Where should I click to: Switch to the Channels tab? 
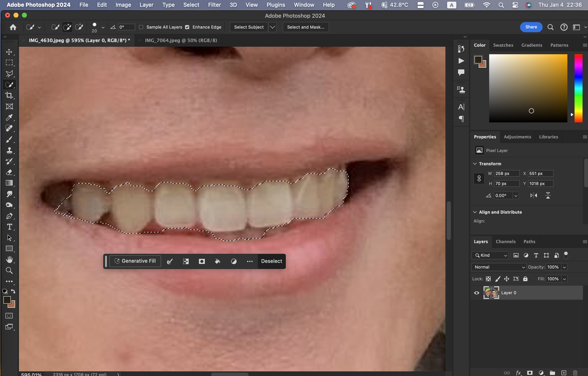click(x=506, y=241)
